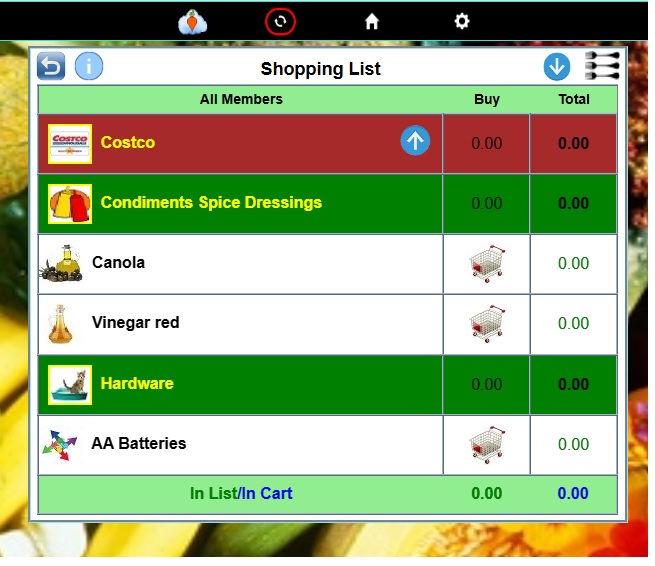This screenshot has width=655, height=566.
Task: Click AA Batteries total 0.00 value
Action: coord(574,444)
